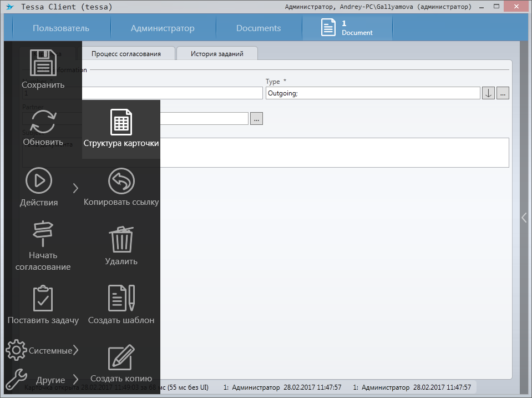Viewport: 532px width, 398px height.
Task: Click inside the Type input field
Action: pyautogui.click(x=372, y=93)
